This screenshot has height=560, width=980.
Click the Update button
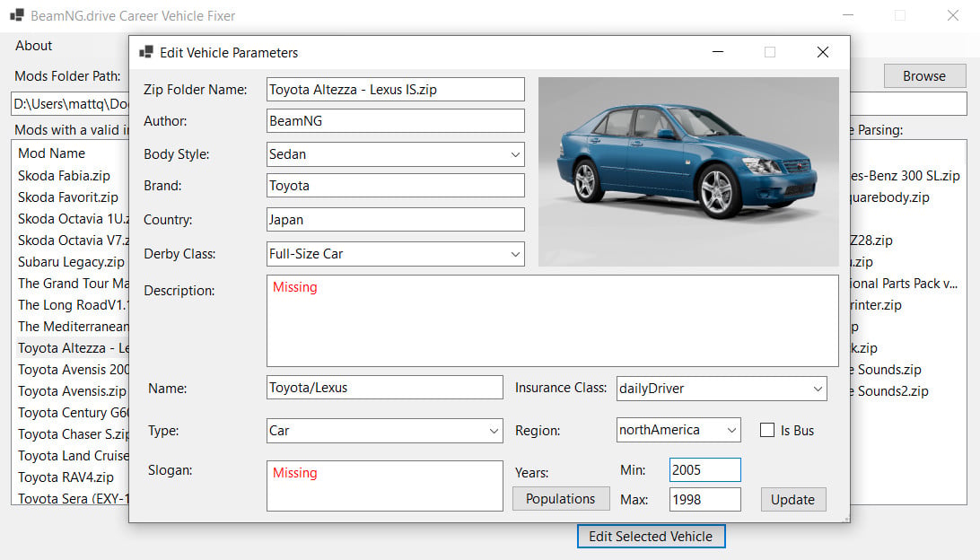(792, 499)
